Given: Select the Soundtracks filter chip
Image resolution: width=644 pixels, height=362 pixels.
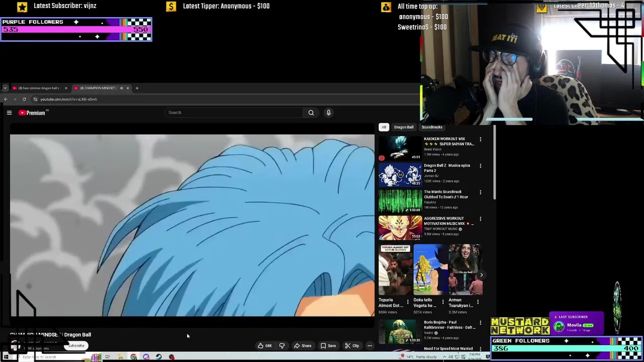Looking at the screenshot, I should [432, 127].
